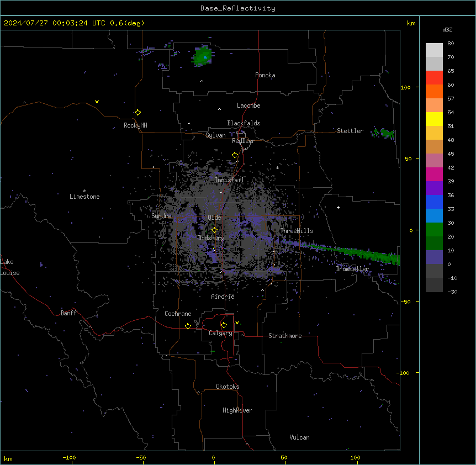Pick the dark green 10-20 dBZ legend swatch
This screenshot has width=476, height=465.
(434, 244)
